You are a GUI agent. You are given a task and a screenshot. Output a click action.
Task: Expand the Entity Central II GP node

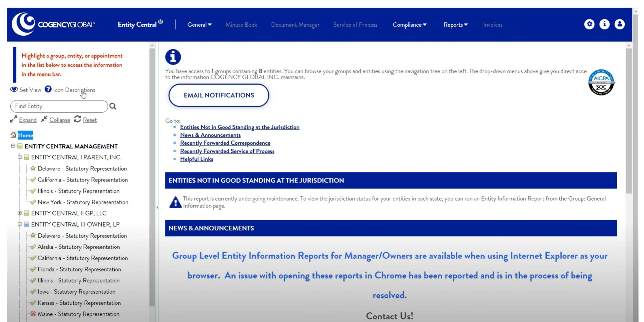pyautogui.click(x=20, y=213)
